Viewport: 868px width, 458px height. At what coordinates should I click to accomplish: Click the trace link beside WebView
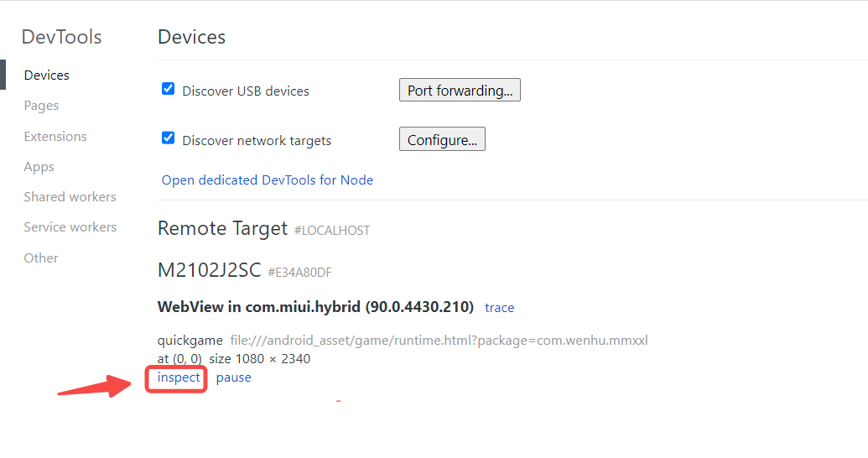coord(499,308)
